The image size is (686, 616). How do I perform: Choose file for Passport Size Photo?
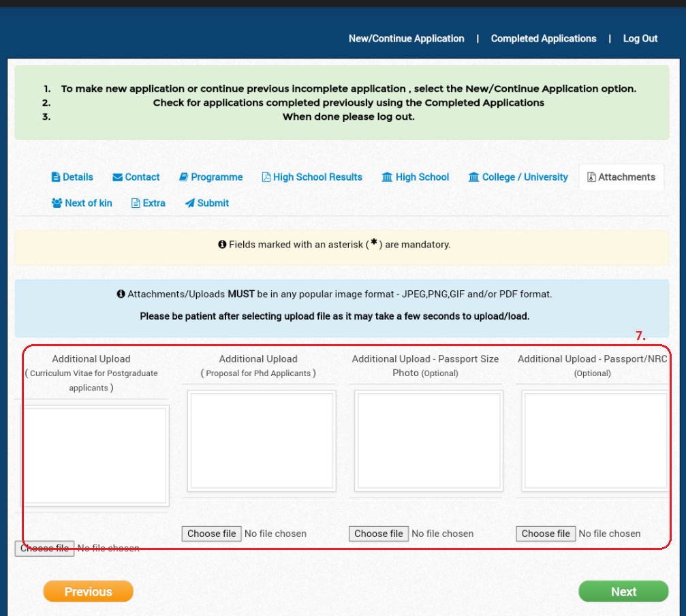[x=379, y=534]
